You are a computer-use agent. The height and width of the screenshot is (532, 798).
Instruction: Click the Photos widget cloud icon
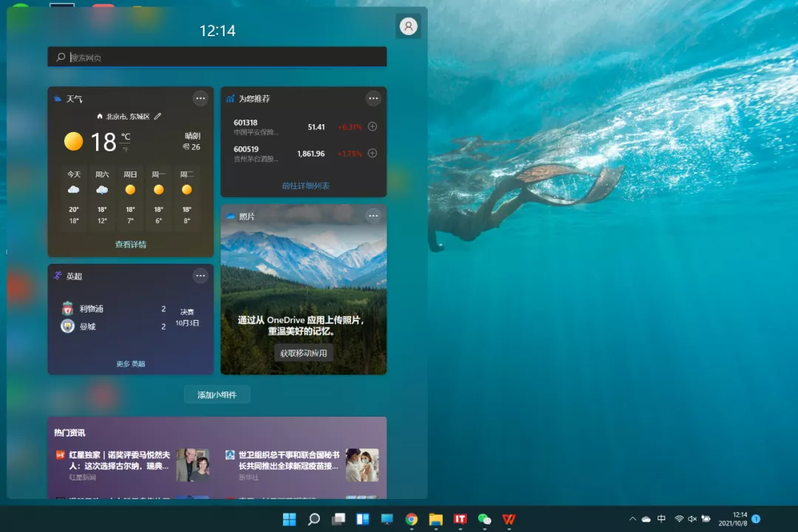click(x=231, y=216)
